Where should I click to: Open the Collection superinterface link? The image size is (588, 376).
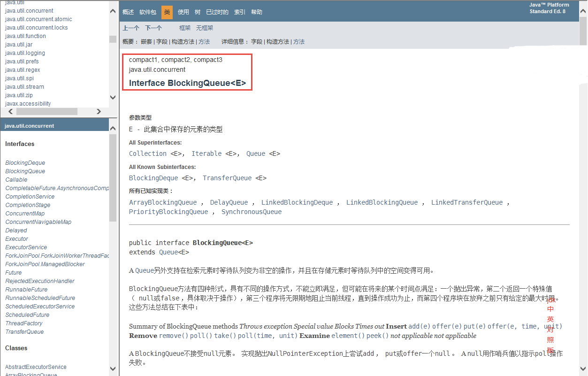click(148, 153)
